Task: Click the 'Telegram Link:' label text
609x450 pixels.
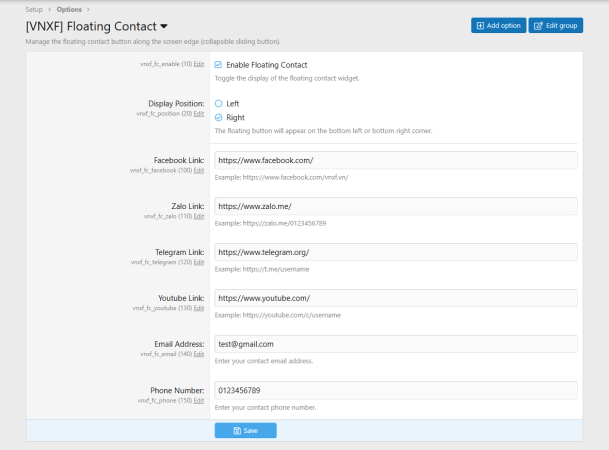Action: pyautogui.click(x=179, y=252)
